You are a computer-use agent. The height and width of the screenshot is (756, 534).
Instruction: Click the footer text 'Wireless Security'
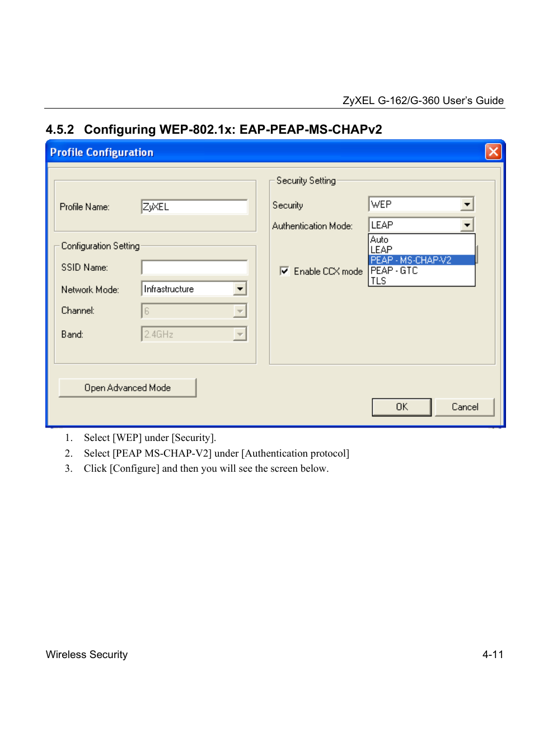pyautogui.click(x=87, y=655)
